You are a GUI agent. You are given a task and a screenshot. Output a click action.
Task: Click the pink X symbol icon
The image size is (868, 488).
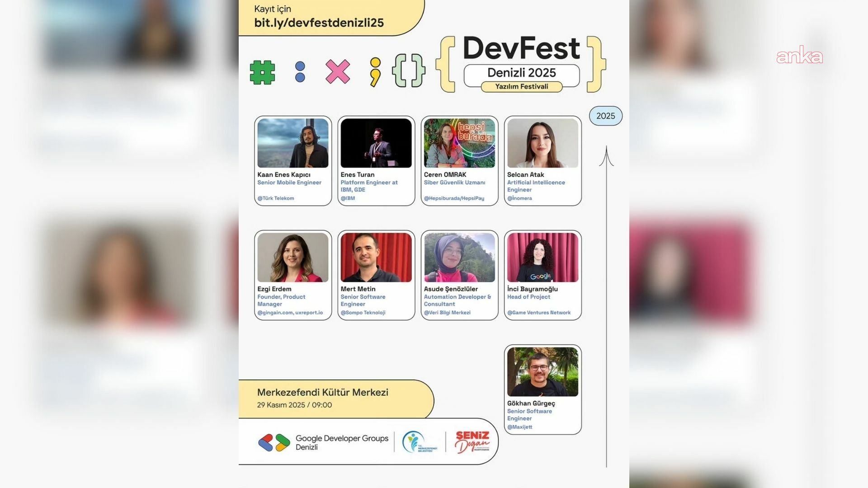click(338, 72)
